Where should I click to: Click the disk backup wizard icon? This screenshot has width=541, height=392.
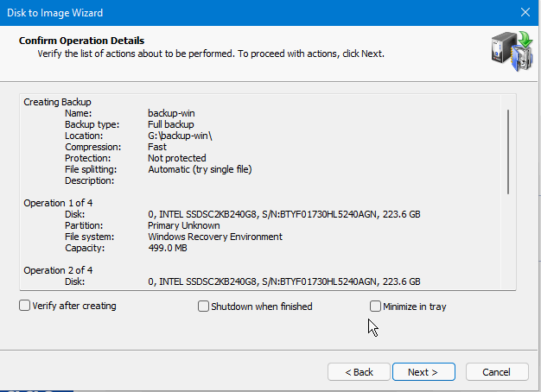coord(512,51)
